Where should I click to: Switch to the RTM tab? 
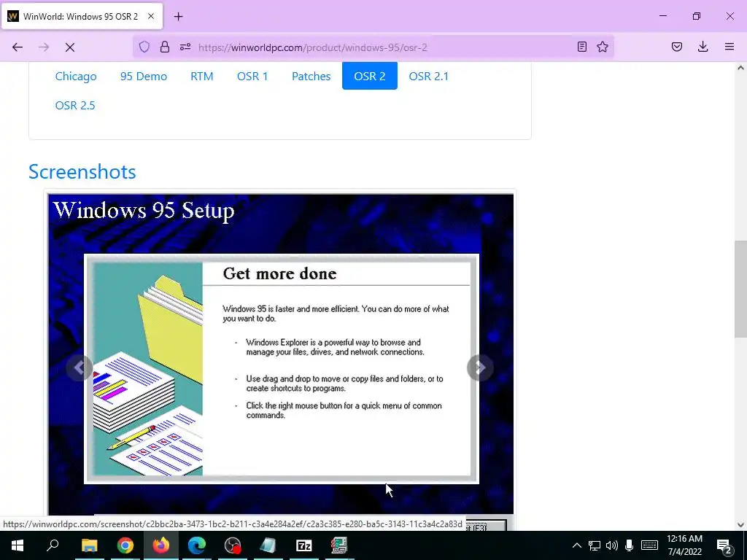(202, 76)
